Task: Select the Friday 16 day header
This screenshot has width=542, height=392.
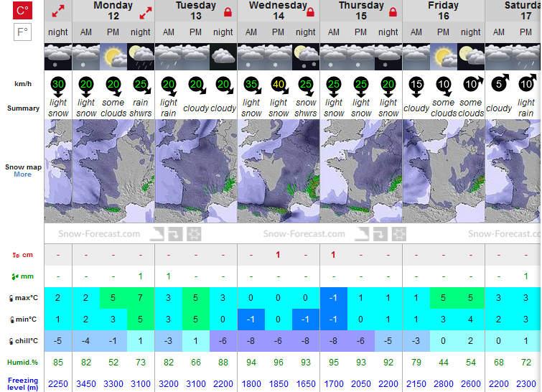Action: [x=444, y=11]
